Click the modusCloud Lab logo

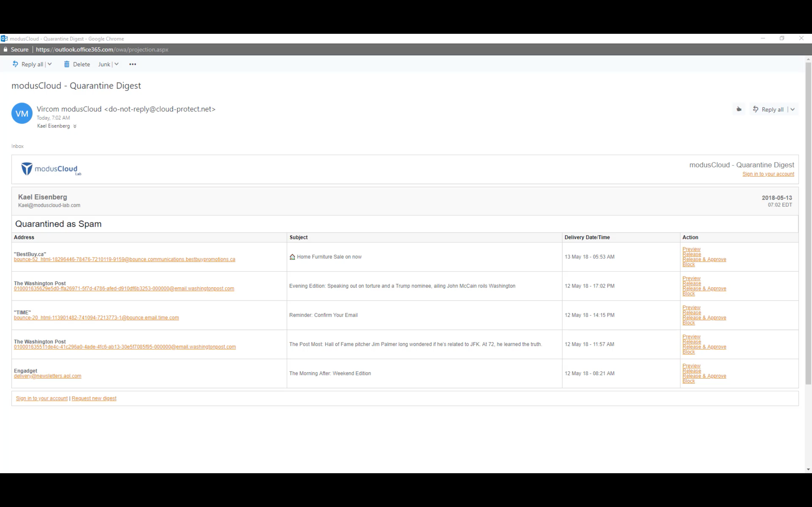point(51,169)
